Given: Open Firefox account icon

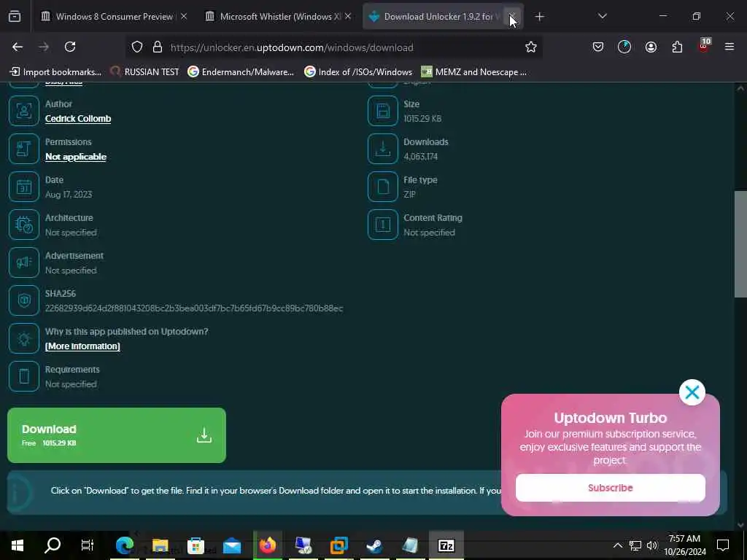Looking at the screenshot, I should point(651,47).
